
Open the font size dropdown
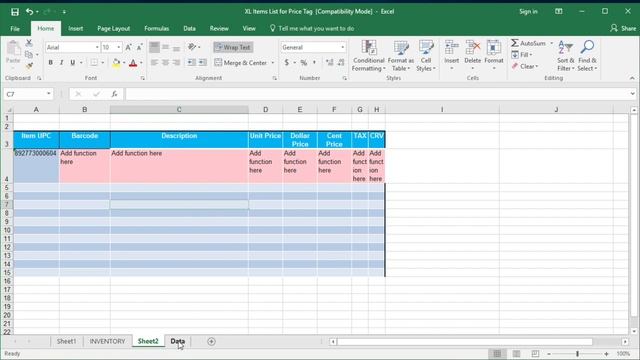coord(119,47)
